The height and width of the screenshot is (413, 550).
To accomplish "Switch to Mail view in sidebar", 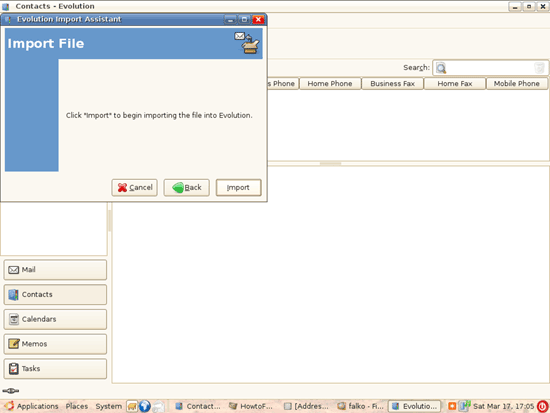I will coord(55,269).
